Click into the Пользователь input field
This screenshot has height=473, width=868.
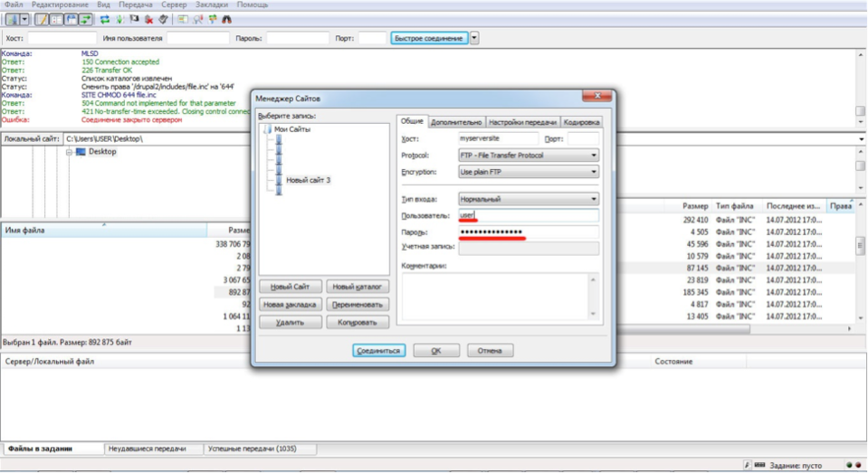529,215
